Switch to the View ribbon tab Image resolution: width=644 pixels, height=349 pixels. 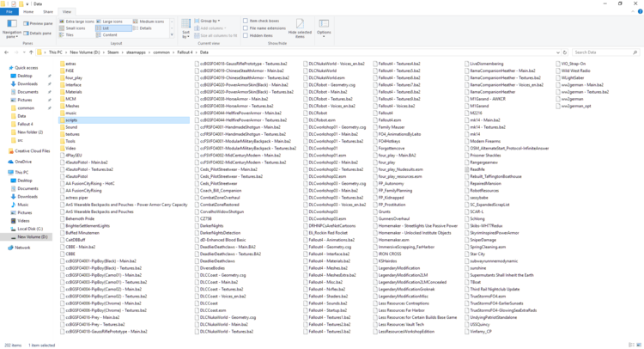coord(67,11)
